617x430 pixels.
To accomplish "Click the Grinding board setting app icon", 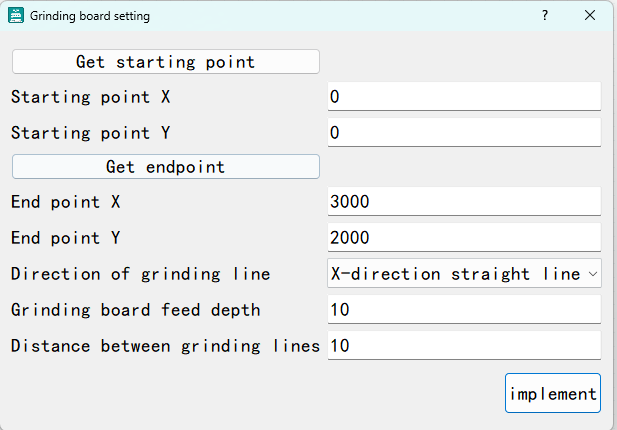I will [16, 16].
